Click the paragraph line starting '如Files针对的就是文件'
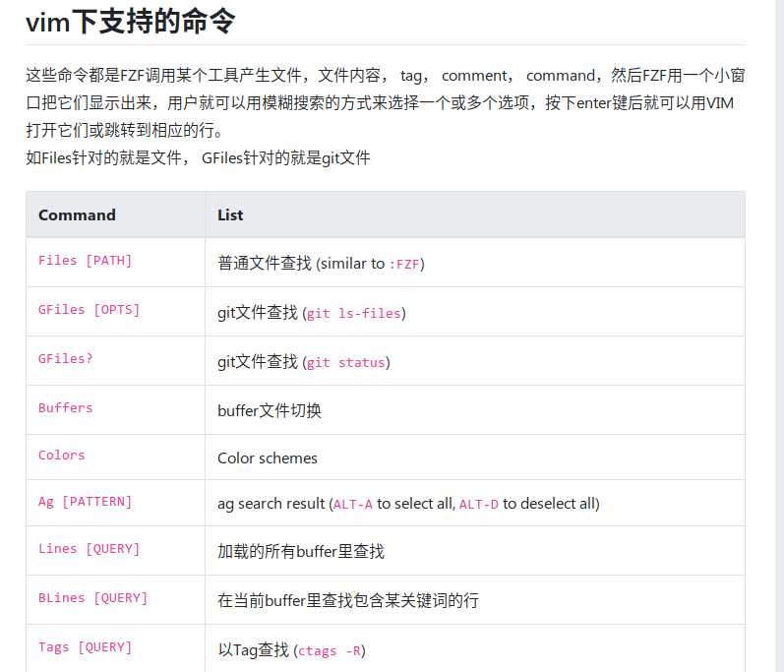This screenshot has height=672, width=784. coord(198,158)
